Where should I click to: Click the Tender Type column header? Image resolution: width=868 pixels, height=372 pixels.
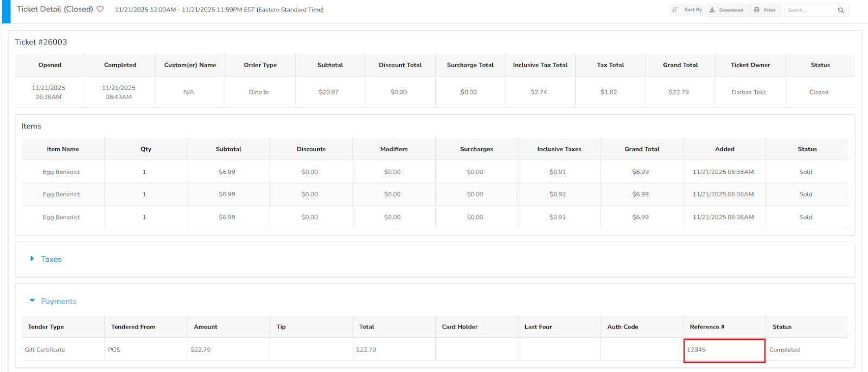tap(46, 327)
